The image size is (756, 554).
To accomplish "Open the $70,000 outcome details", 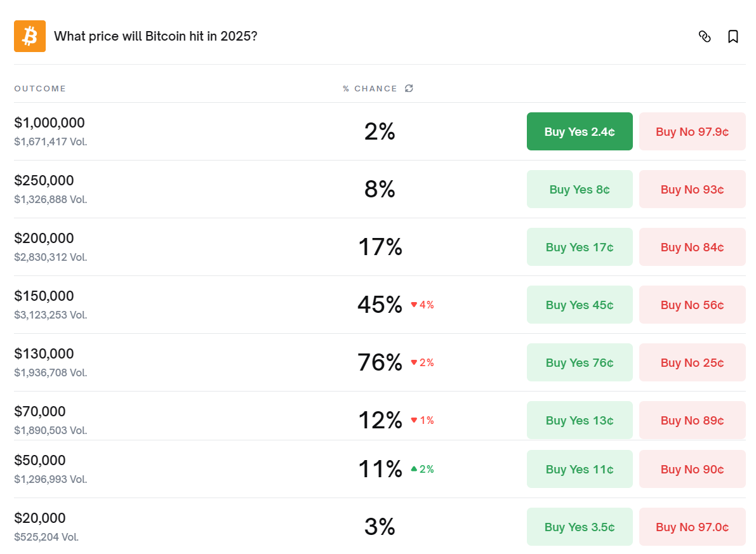I will pyautogui.click(x=40, y=412).
